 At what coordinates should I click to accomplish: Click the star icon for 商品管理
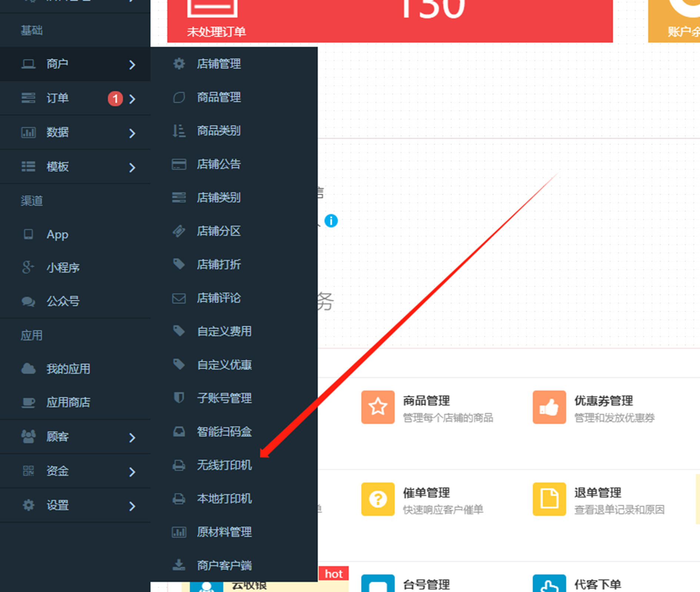coord(377,407)
